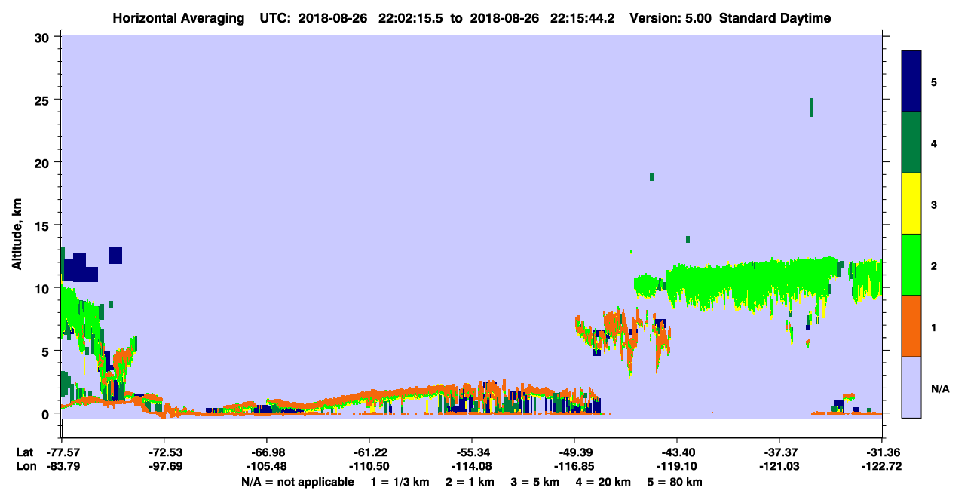
Task: Click the lavender N/A color bar segment
Action: coord(911,387)
